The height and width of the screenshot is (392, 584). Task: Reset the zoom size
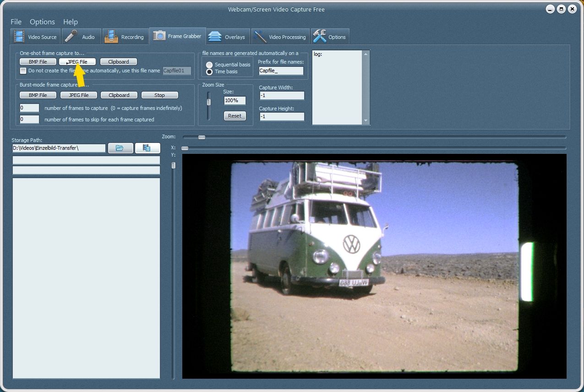coord(235,116)
